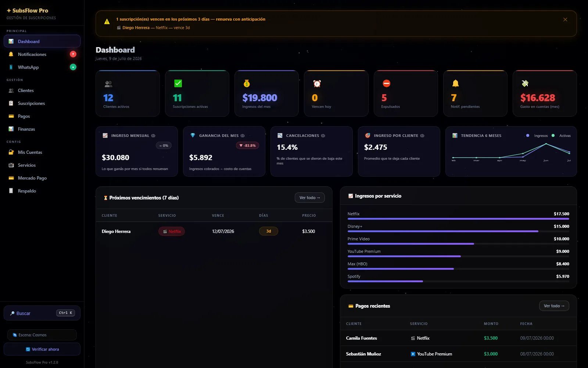Screen dimensions: 588x368
Task: Click the $3.000 payment amount
Action: pos(491,354)
